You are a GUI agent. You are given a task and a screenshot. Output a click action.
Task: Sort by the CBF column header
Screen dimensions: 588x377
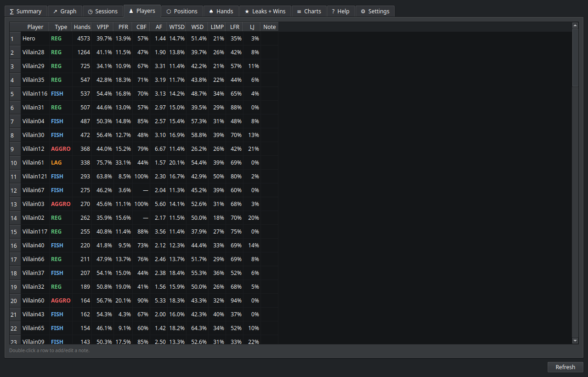pyautogui.click(x=141, y=27)
